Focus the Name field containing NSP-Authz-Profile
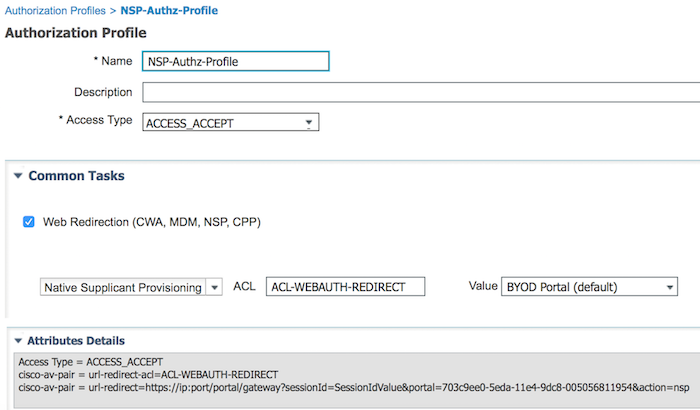 [236, 61]
